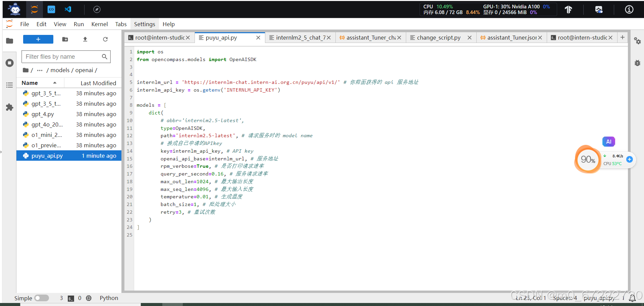Open the extension manager sidebar panel
Image resolution: width=644 pixels, height=306 pixels.
pyautogui.click(x=9, y=107)
